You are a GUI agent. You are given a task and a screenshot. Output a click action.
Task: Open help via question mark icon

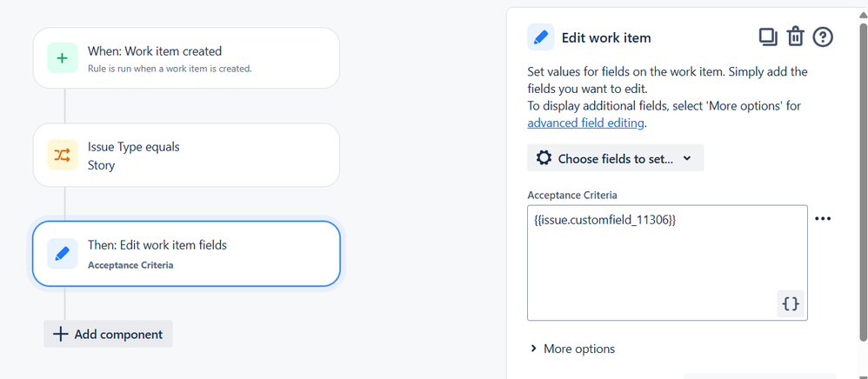click(823, 37)
